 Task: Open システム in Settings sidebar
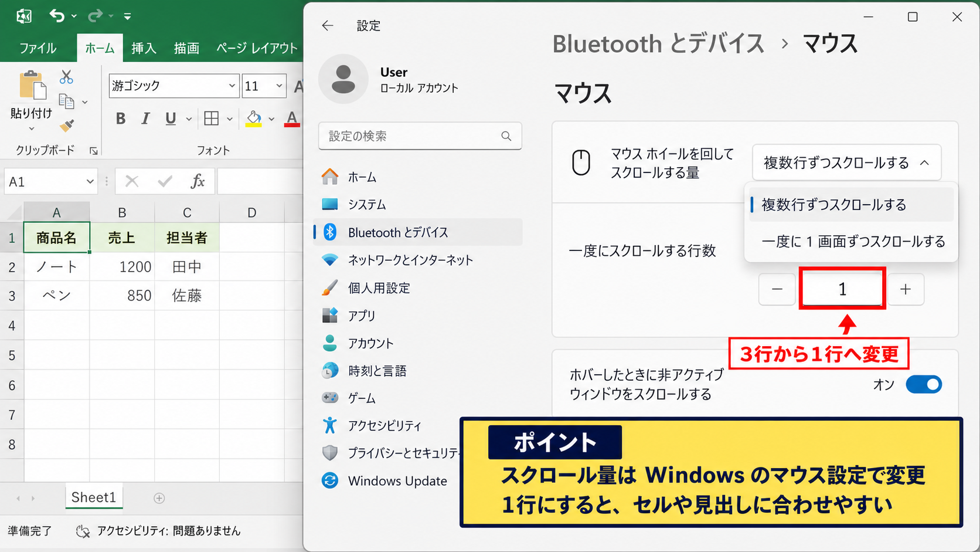coord(418,205)
